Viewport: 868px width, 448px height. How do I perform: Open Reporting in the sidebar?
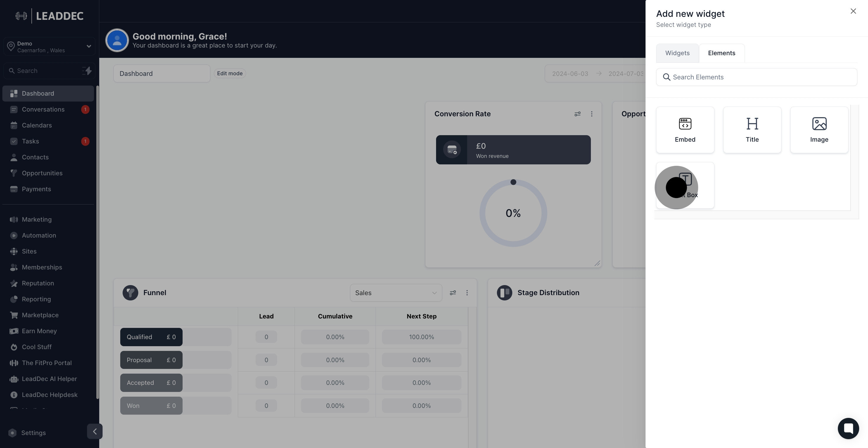48,299
